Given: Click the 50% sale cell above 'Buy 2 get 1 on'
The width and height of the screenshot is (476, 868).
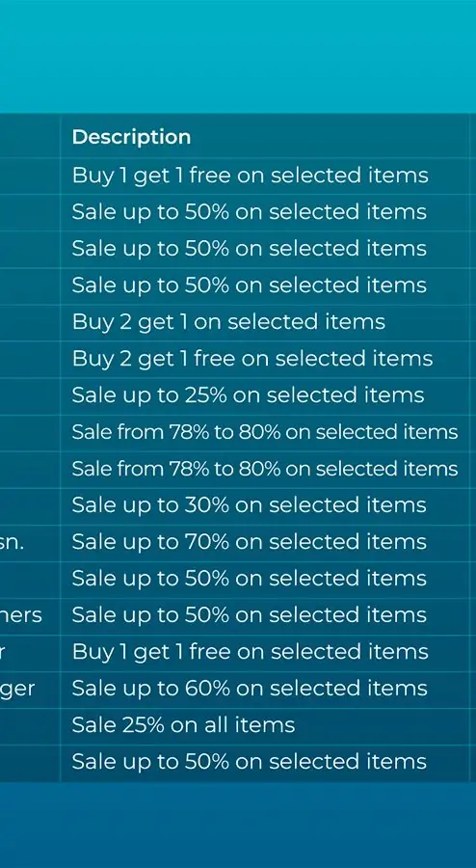Looking at the screenshot, I should pos(265,285).
